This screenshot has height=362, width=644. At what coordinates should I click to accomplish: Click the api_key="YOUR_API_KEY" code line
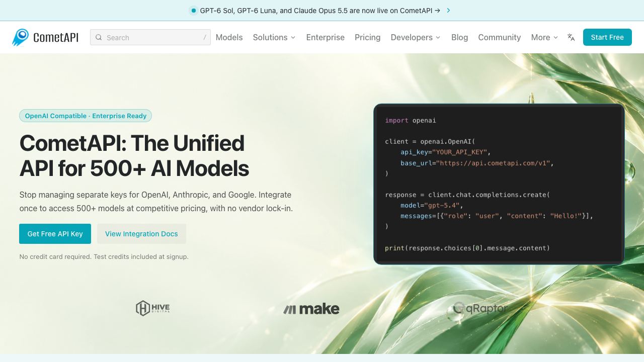(x=446, y=152)
